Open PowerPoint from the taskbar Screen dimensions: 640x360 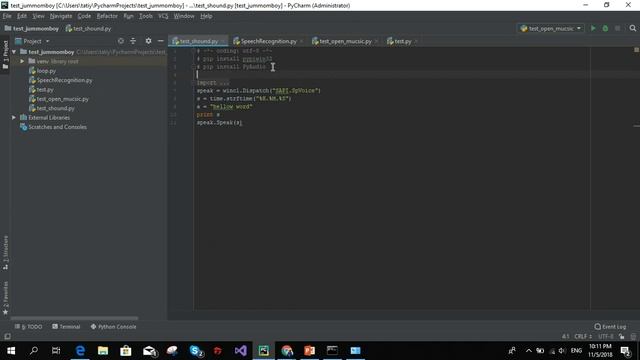(309, 351)
